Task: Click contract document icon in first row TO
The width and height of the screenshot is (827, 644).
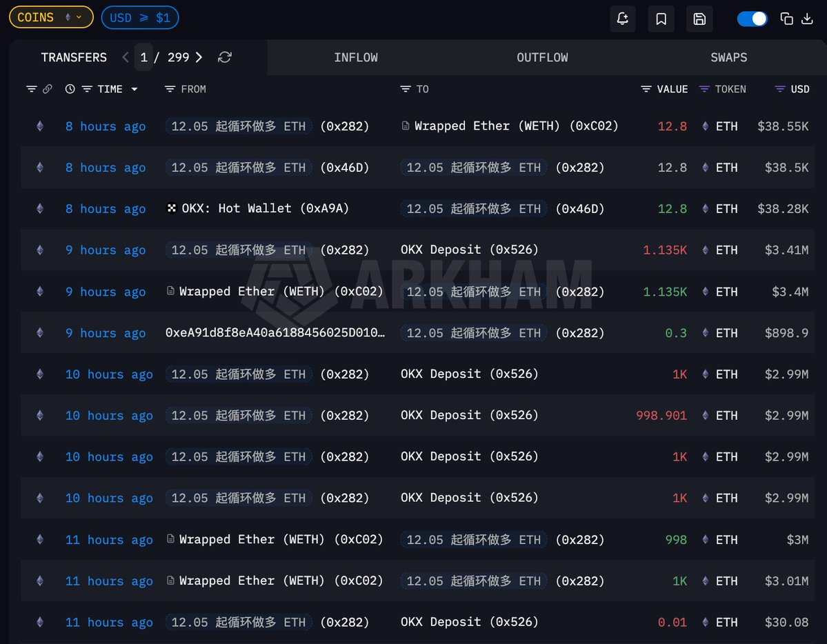Action: click(x=405, y=126)
